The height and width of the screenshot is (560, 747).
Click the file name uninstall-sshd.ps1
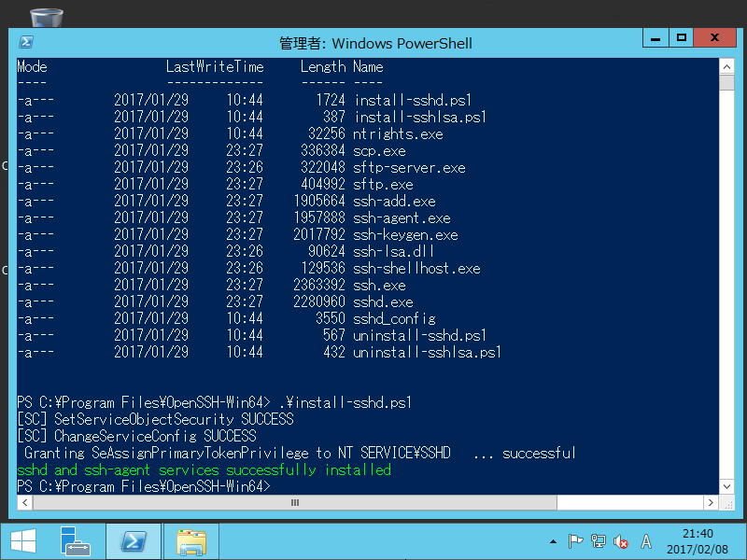tap(420, 335)
